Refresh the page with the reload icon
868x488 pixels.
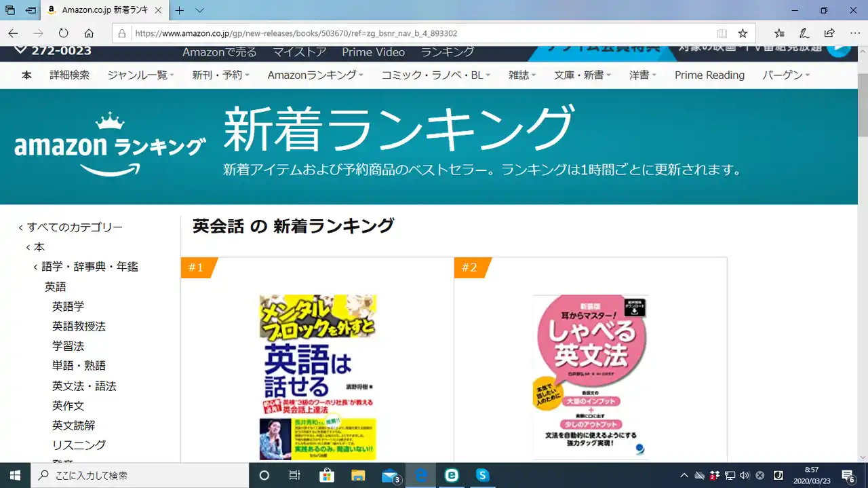(x=63, y=33)
